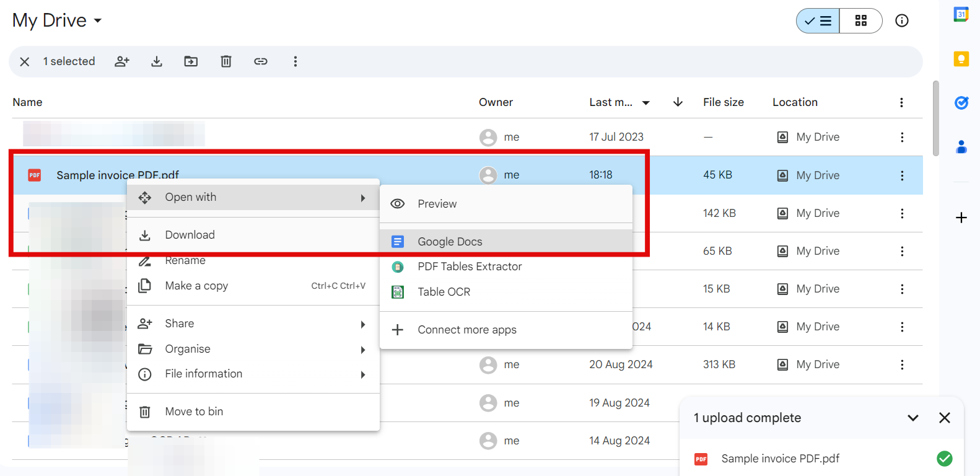Open more actions for Sample invoice PDF row
The height and width of the screenshot is (476, 980).
click(x=902, y=175)
